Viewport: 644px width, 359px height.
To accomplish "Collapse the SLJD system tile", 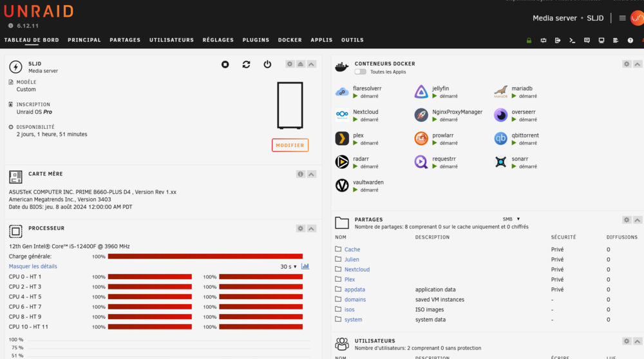I will pyautogui.click(x=312, y=64).
